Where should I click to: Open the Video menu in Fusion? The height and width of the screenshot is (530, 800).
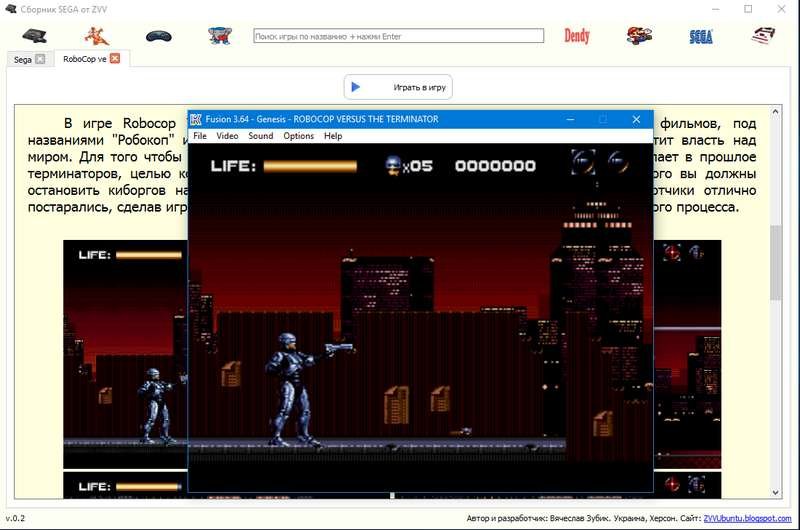tap(227, 136)
